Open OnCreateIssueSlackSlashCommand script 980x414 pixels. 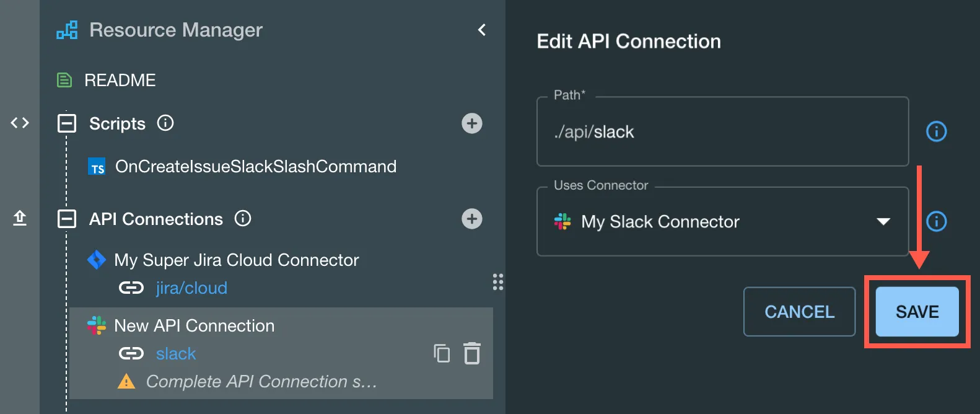pos(256,166)
